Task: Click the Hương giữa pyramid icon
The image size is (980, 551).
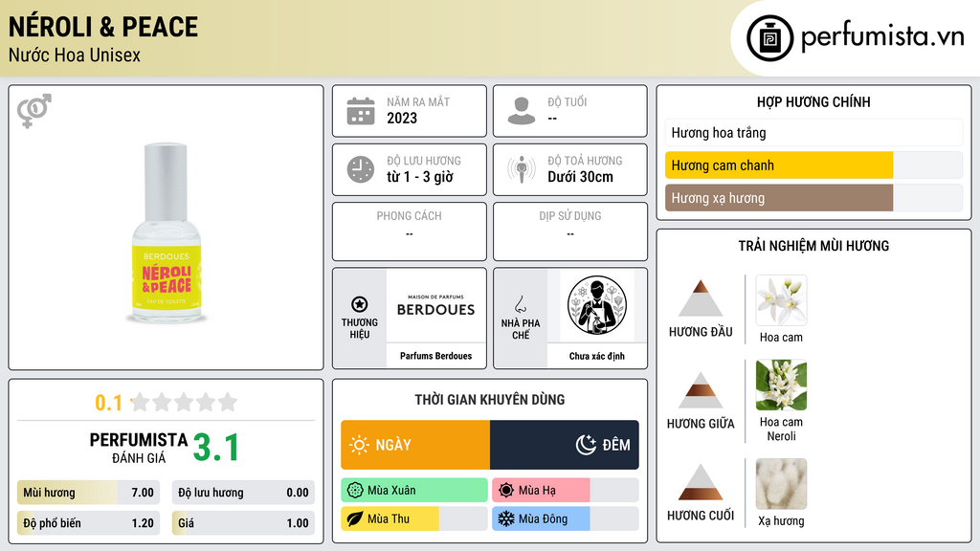Action: pyautogui.click(x=701, y=390)
